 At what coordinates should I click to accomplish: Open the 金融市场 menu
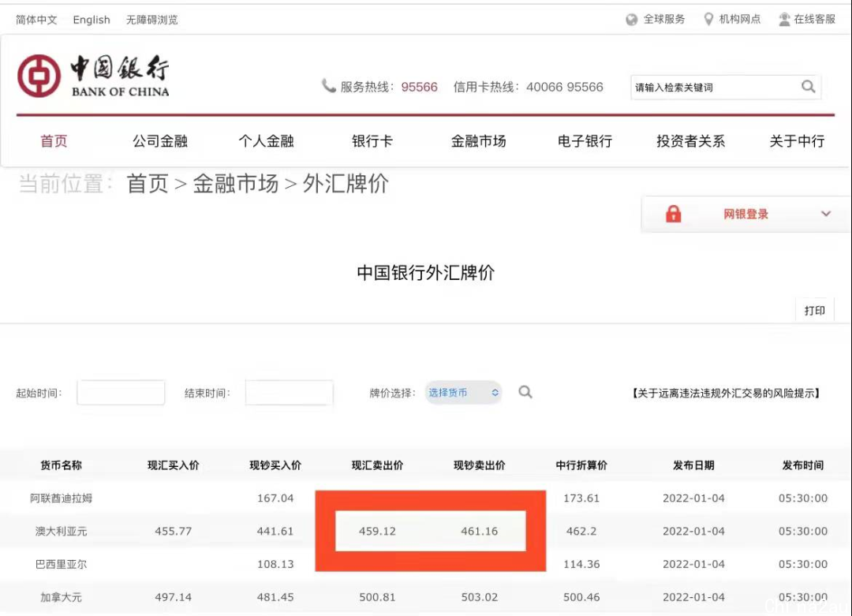pyautogui.click(x=478, y=141)
